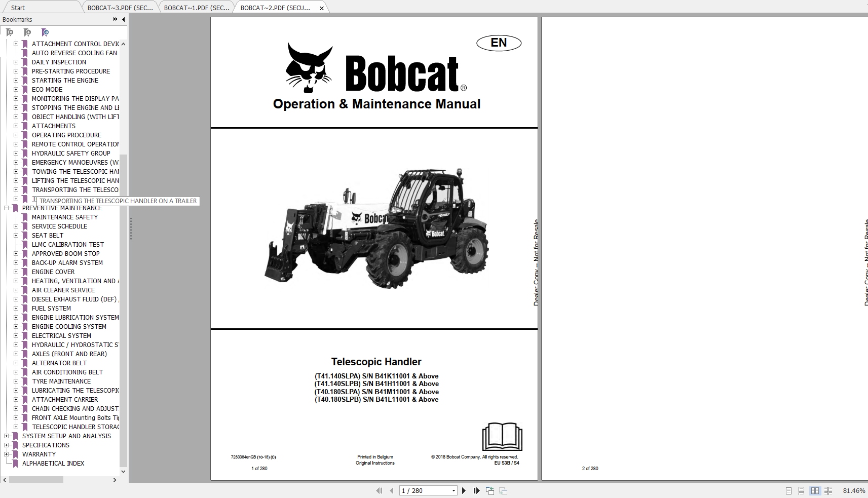The width and height of the screenshot is (868, 498).
Task: Click the next view icon
Action: 503,490
